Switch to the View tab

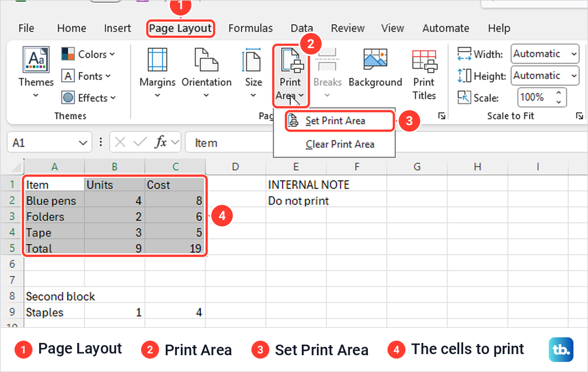(x=393, y=29)
